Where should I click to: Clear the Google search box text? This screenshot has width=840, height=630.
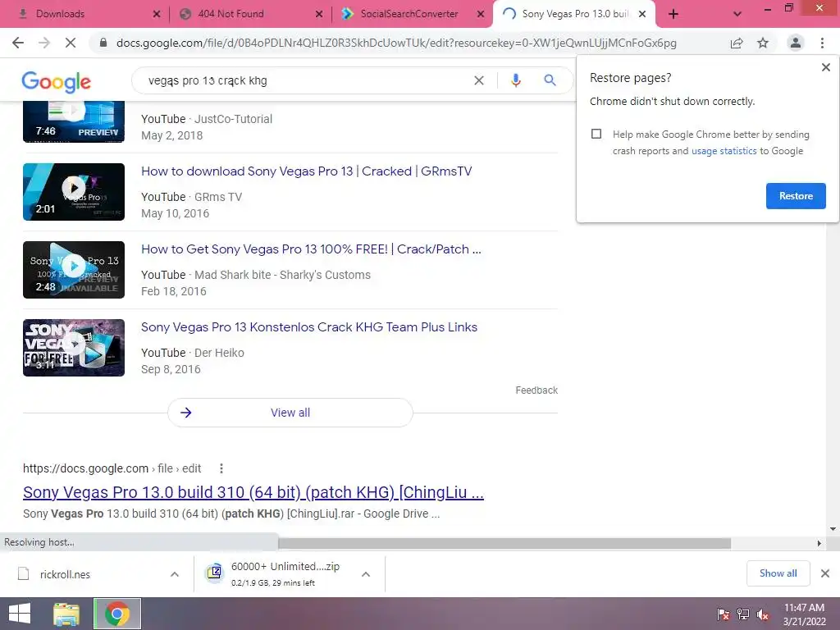tap(479, 80)
